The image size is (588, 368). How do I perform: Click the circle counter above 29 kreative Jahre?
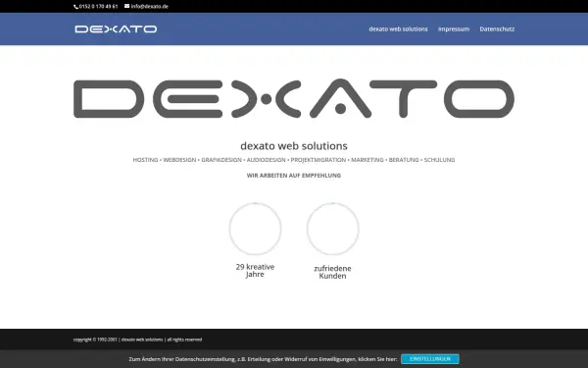(x=256, y=229)
